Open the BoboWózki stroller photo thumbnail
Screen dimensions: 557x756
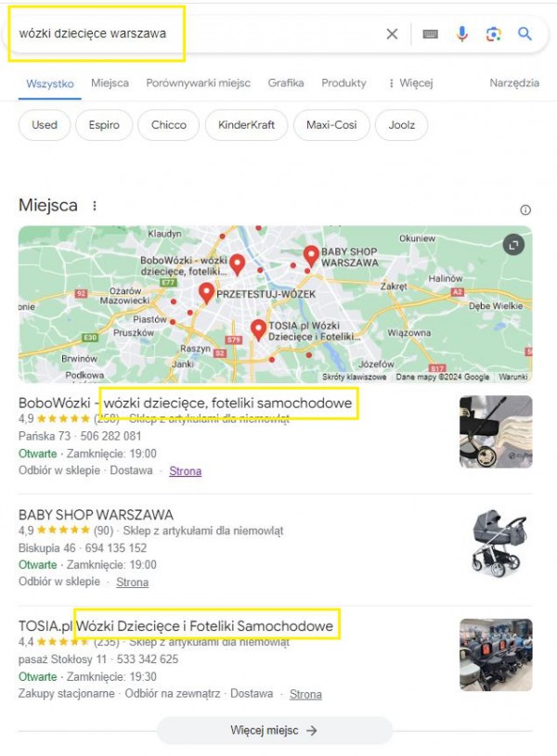(x=496, y=431)
